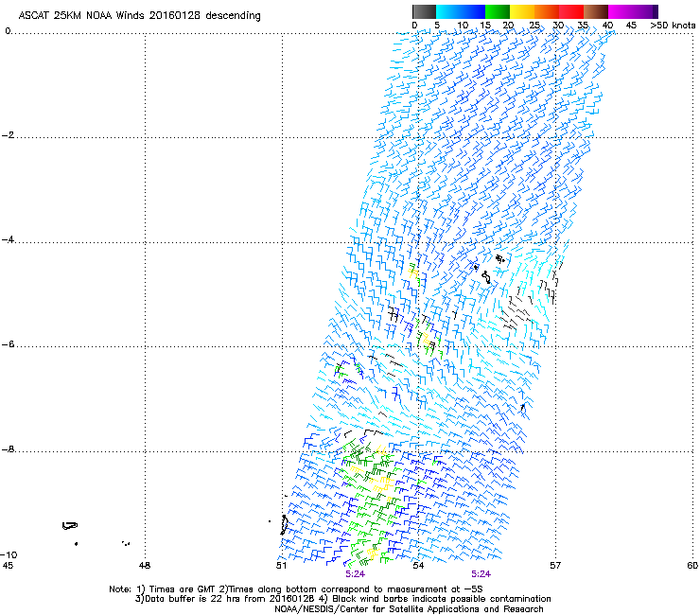
Task: Click the island outline near 46E, 9.5S
Action: (70, 526)
